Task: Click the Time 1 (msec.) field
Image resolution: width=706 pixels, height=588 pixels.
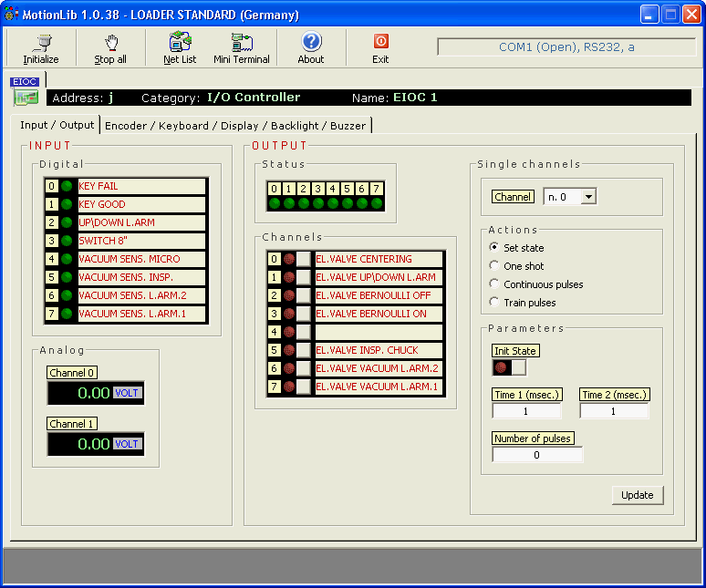Action: (x=526, y=411)
